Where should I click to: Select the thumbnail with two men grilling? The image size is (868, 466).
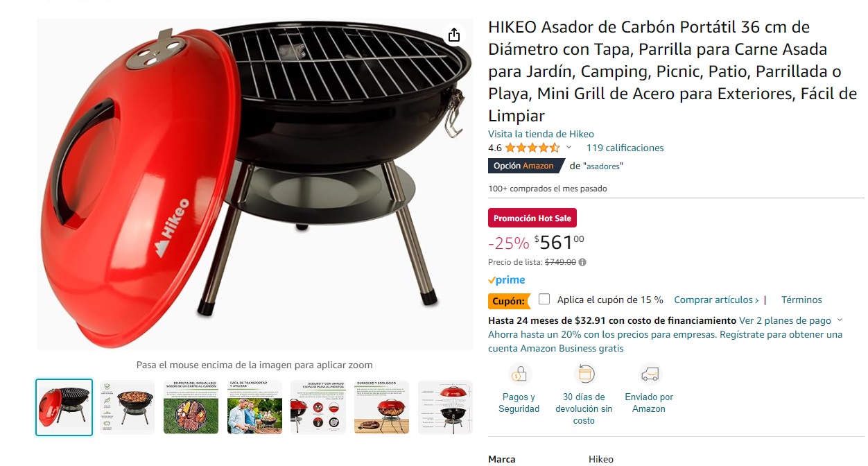pos(255,407)
